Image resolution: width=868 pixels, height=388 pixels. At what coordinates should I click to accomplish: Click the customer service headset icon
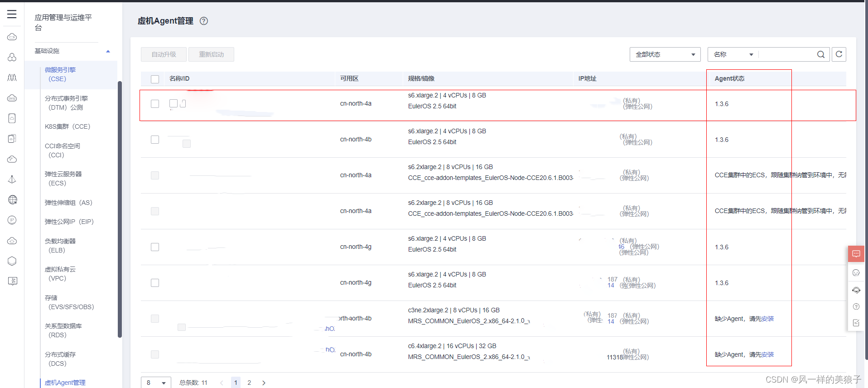click(x=856, y=290)
